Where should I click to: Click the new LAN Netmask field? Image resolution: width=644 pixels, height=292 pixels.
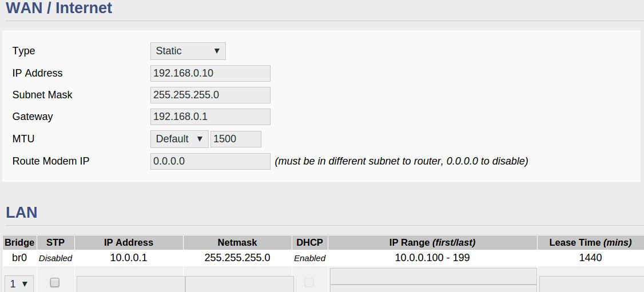coord(239,284)
